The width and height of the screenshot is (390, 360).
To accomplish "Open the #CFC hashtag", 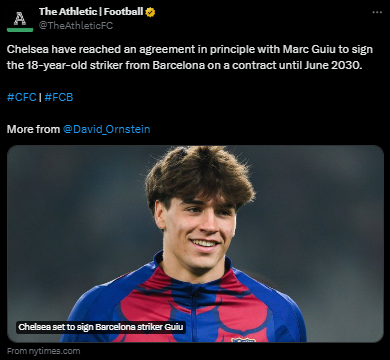I will click(22, 97).
